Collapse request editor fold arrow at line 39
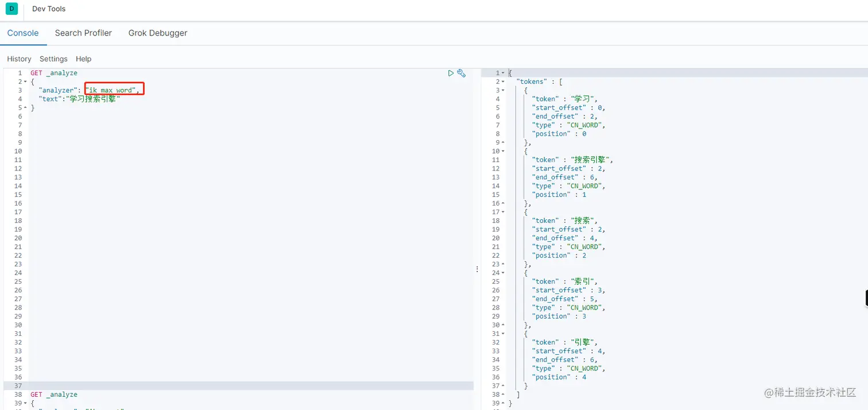The width and height of the screenshot is (868, 410). (x=25, y=404)
